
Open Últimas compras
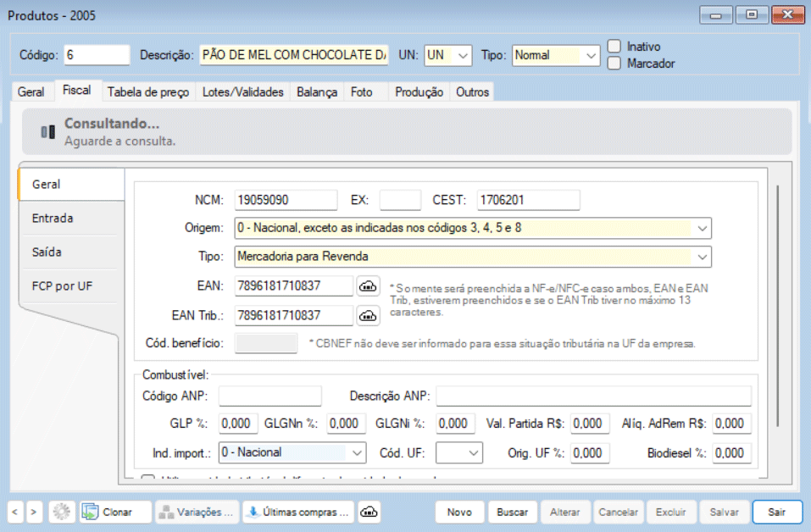coord(298,512)
